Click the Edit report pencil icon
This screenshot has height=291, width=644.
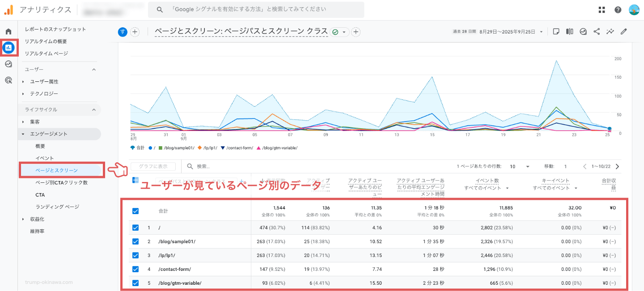tap(623, 32)
